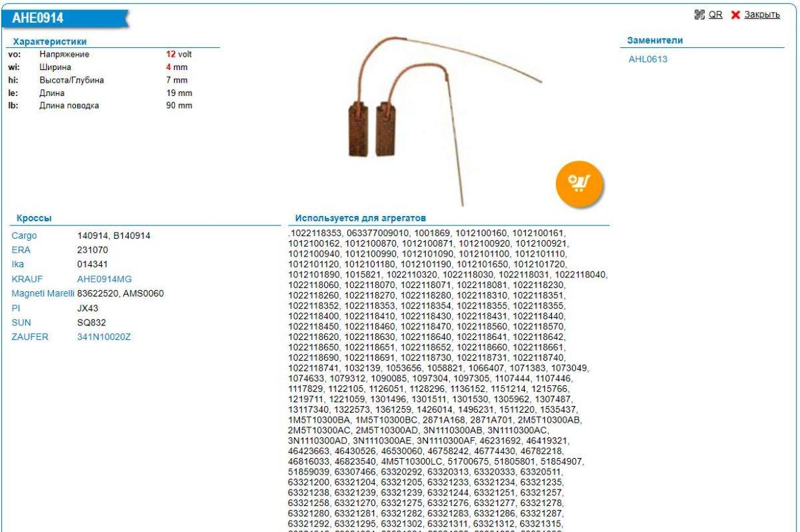Screen dimensions: 800x532
Task: Click the red X close icon
Action: (x=735, y=15)
